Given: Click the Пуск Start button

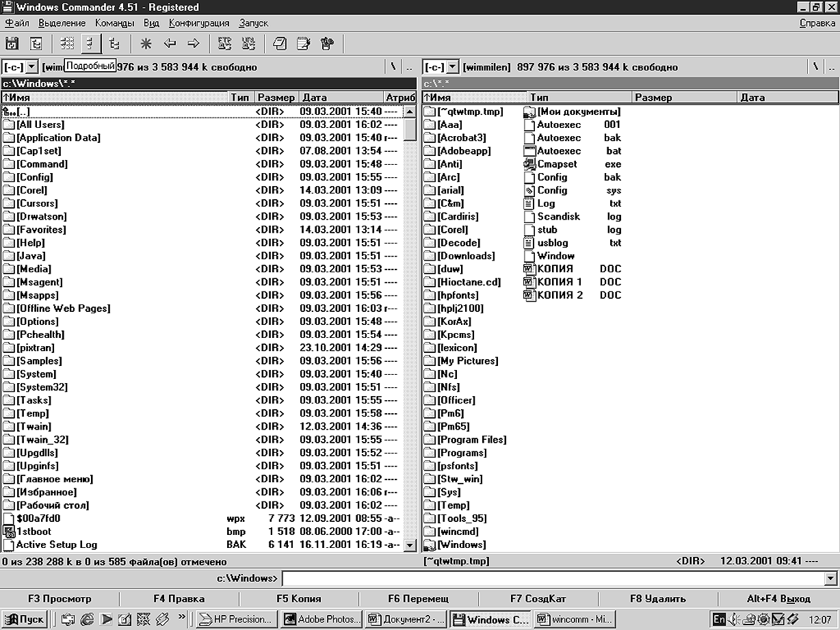Looking at the screenshot, I should (24, 619).
